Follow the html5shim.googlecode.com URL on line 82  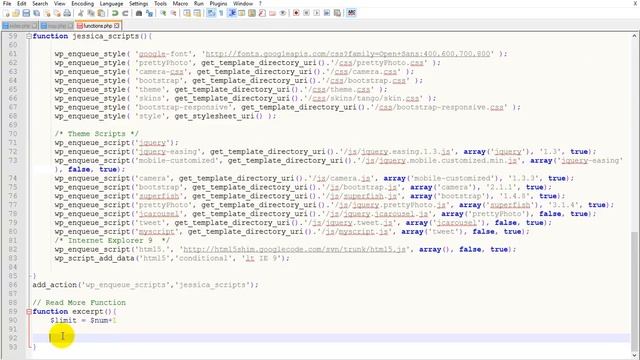pos(294,249)
